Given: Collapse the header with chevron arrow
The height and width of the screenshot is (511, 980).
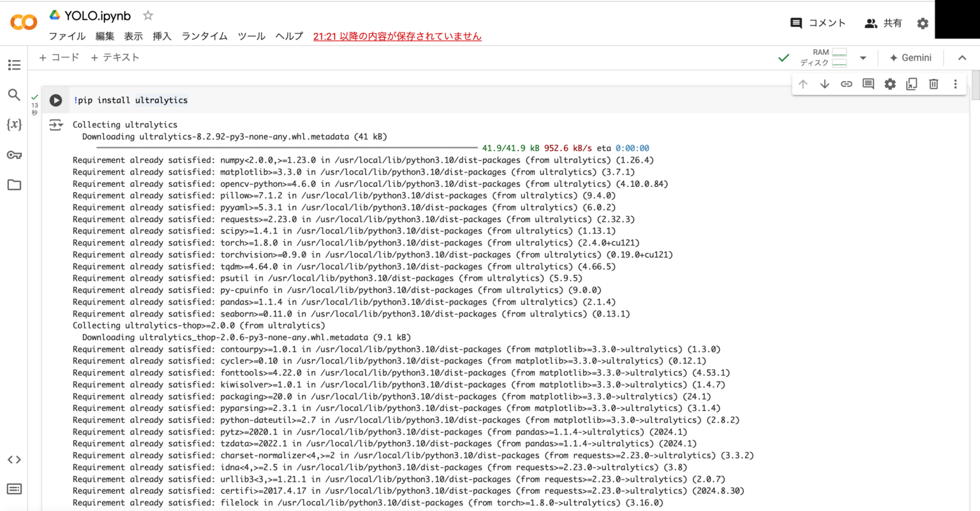Looking at the screenshot, I should pyautogui.click(x=962, y=57).
